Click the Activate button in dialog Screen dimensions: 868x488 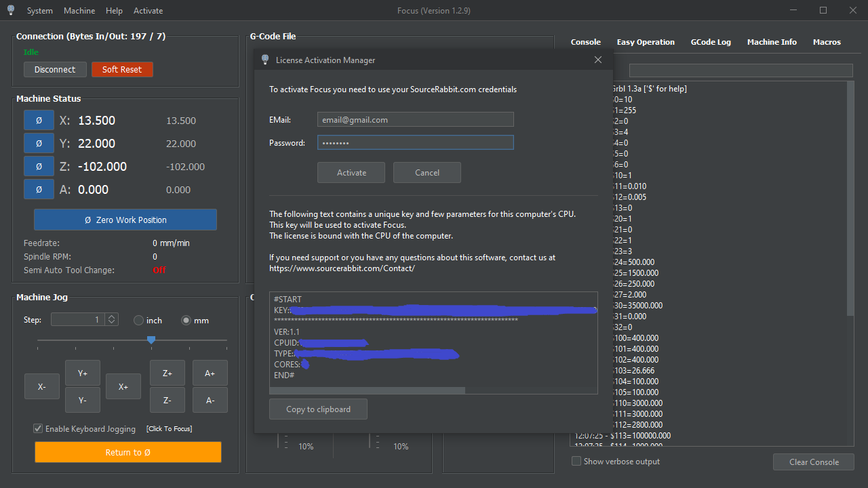coord(351,173)
